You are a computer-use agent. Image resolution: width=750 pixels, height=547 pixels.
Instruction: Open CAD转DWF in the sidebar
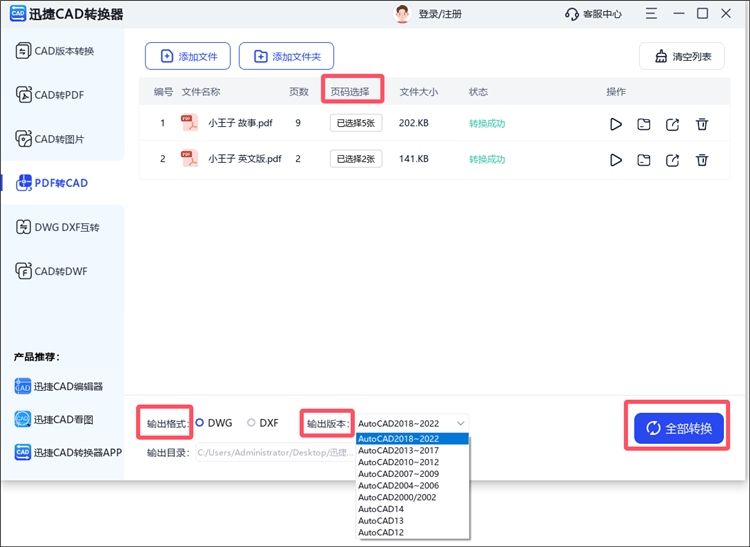tap(52, 271)
